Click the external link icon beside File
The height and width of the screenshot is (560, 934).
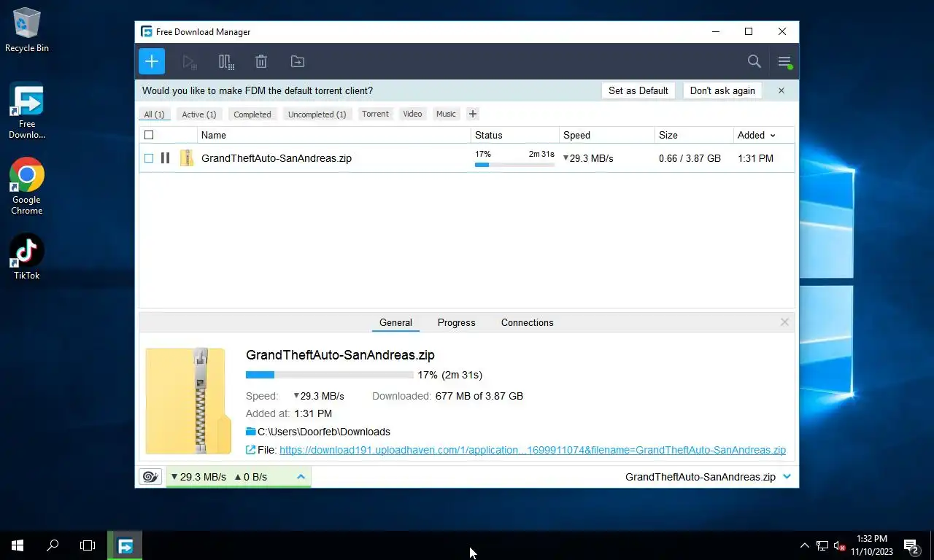click(x=251, y=450)
